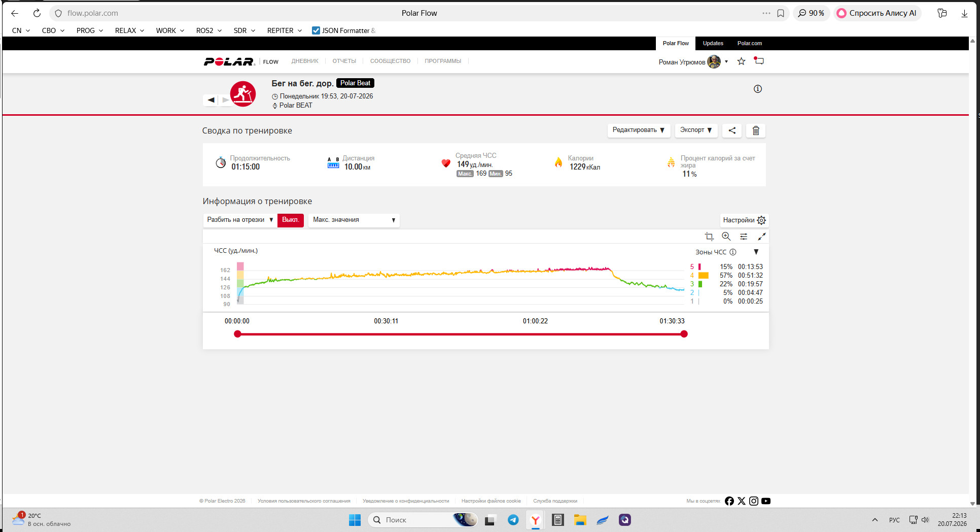This screenshot has width=980, height=532.
Task: Open the СООБЩЕСТВО menu item
Action: [391, 61]
